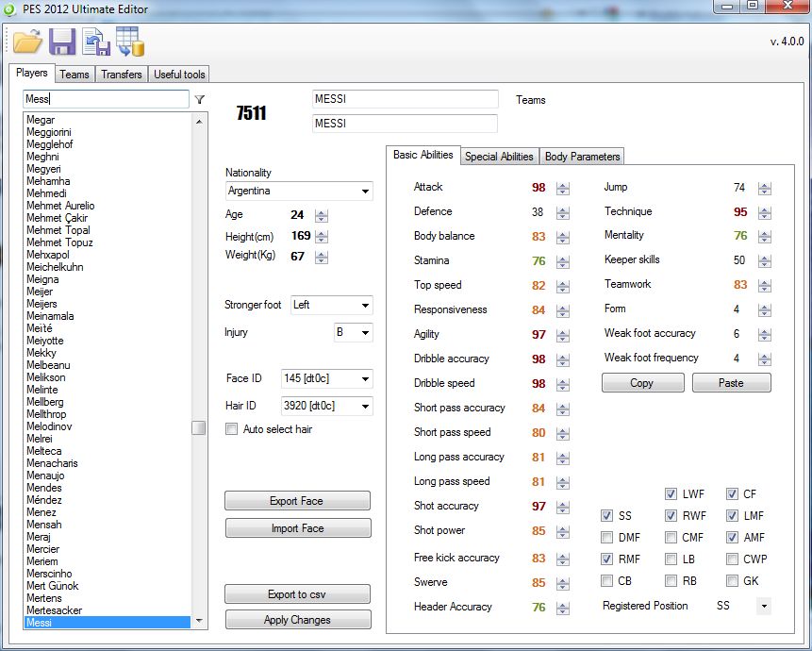Image resolution: width=812 pixels, height=651 pixels.
Task: Click the Save As document icon
Action: coord(95,42)
